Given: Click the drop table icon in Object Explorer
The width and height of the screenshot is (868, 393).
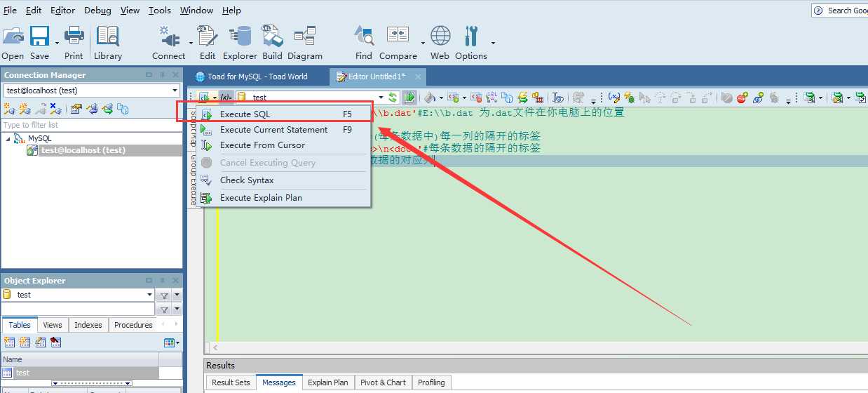Looking at the screenshot, I should [x=56, y=342].
